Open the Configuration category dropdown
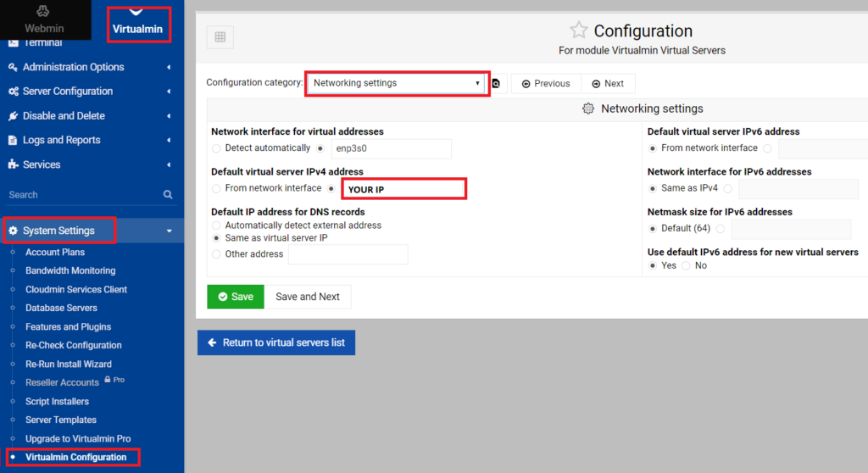 point(397,83)
